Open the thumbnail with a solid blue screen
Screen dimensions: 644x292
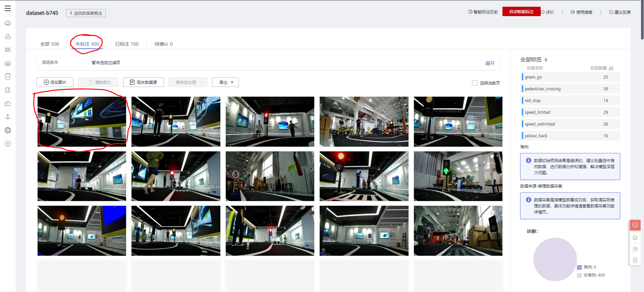82,231
